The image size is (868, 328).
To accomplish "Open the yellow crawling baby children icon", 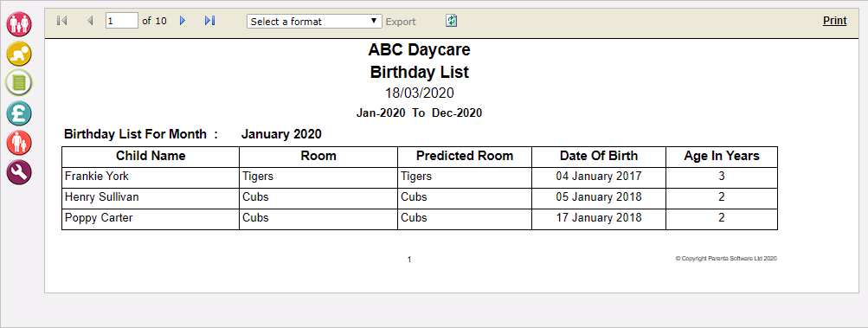I will tap(19, 54).
